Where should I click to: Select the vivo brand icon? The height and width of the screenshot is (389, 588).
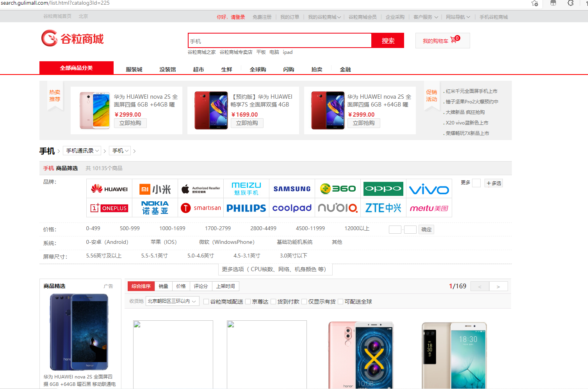coord(429,188)
